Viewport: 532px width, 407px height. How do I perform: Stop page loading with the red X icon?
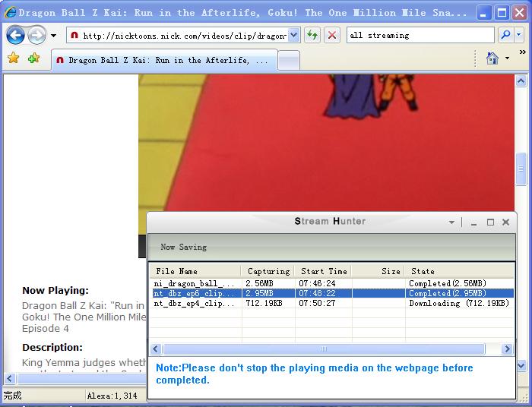[x=332, y=35]
